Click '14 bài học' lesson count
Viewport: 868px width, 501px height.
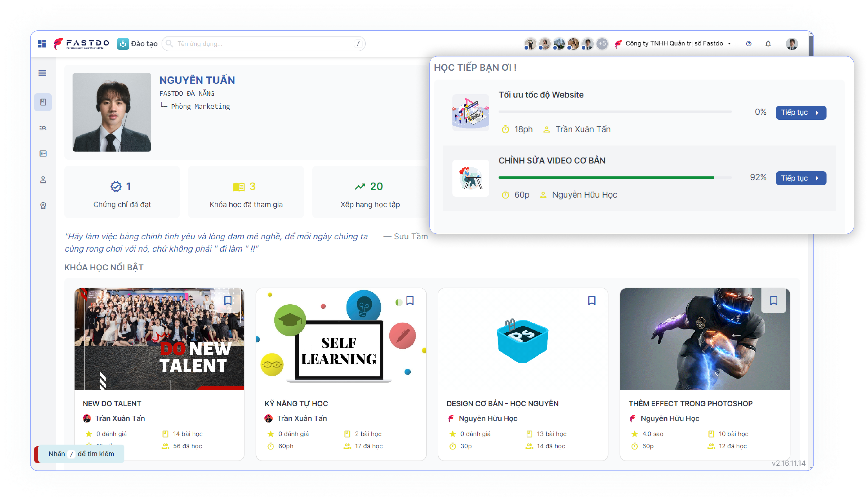188,434
